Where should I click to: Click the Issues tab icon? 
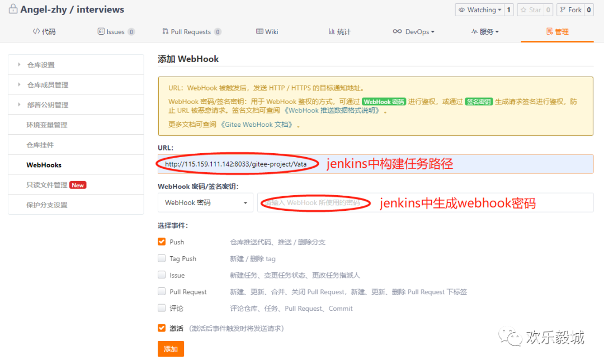[101, 31]
